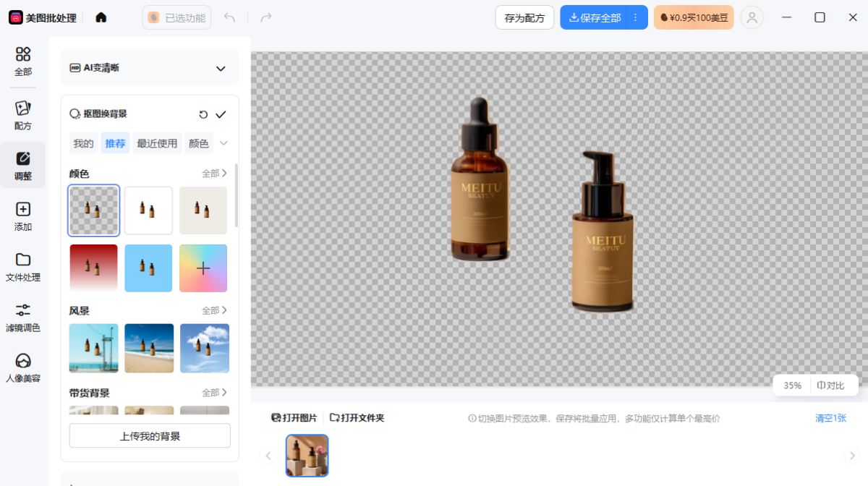Open the 全部 (All) sidebar section
This screenshot has height=486, width=868.
coord(23,61)
